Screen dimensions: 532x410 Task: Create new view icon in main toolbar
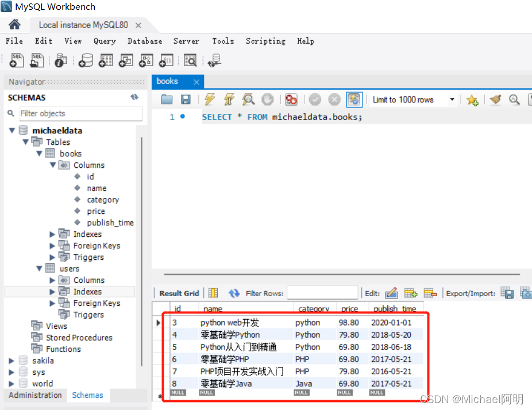126,60
